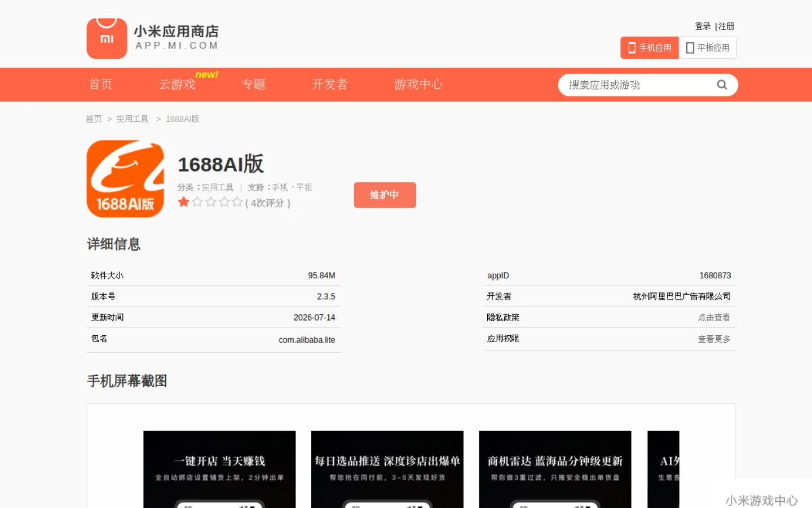Click the 首页 breadcrumb link
812x508 pixels.
94,119
